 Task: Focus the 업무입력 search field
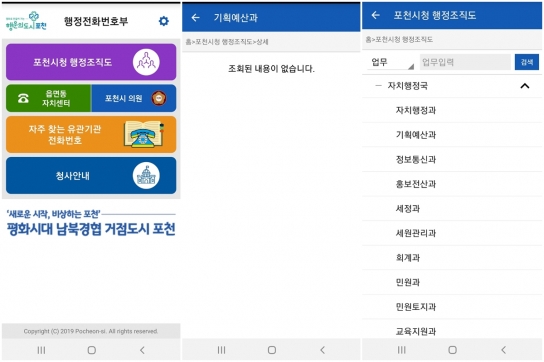pyautogui.click(x=465, y=62)
